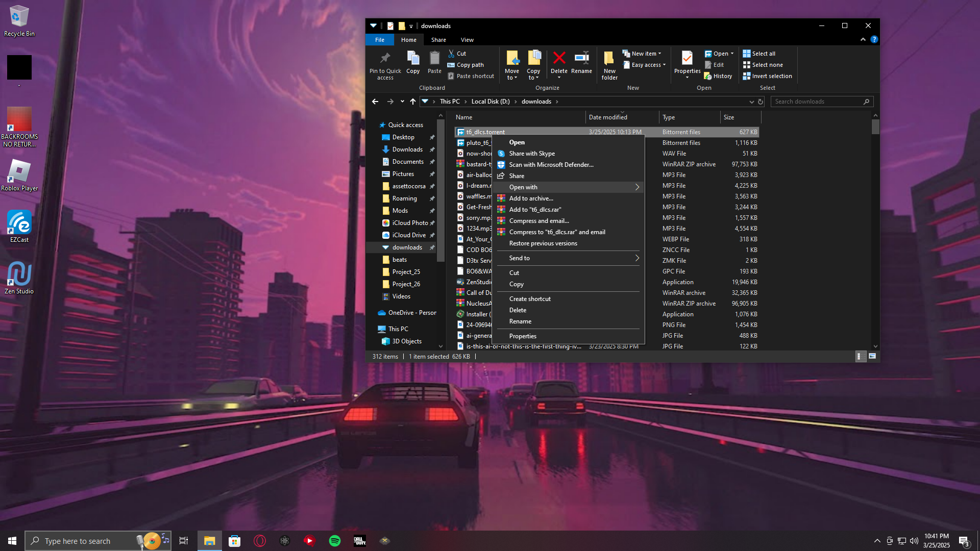The image size is (980, 551).
Task: Click the Pin to Quick access icon
Action: (385, 59)
